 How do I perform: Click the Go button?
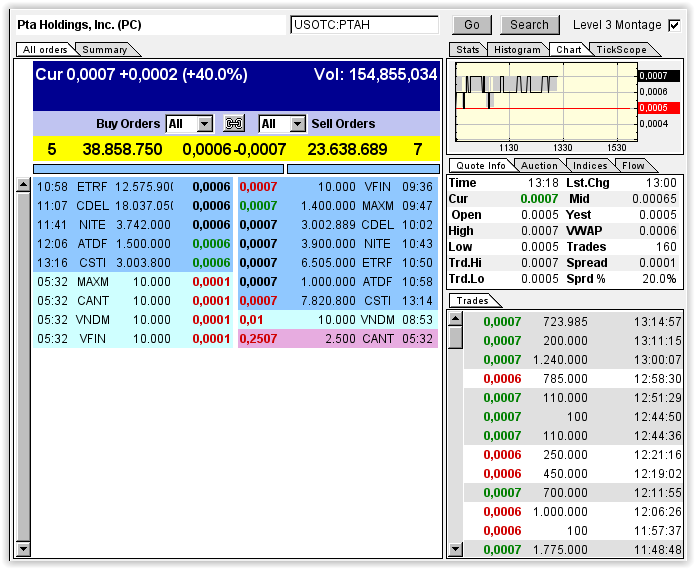coord(472,25)
